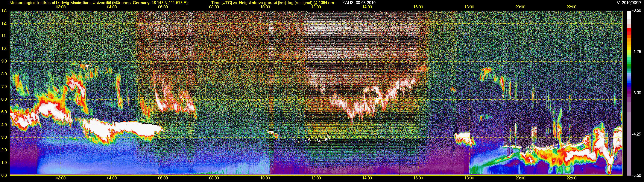The width and height of the screenshot is (644, 182).
Task: Click the -1.75 value on the color scale
Action: [636, 52]
